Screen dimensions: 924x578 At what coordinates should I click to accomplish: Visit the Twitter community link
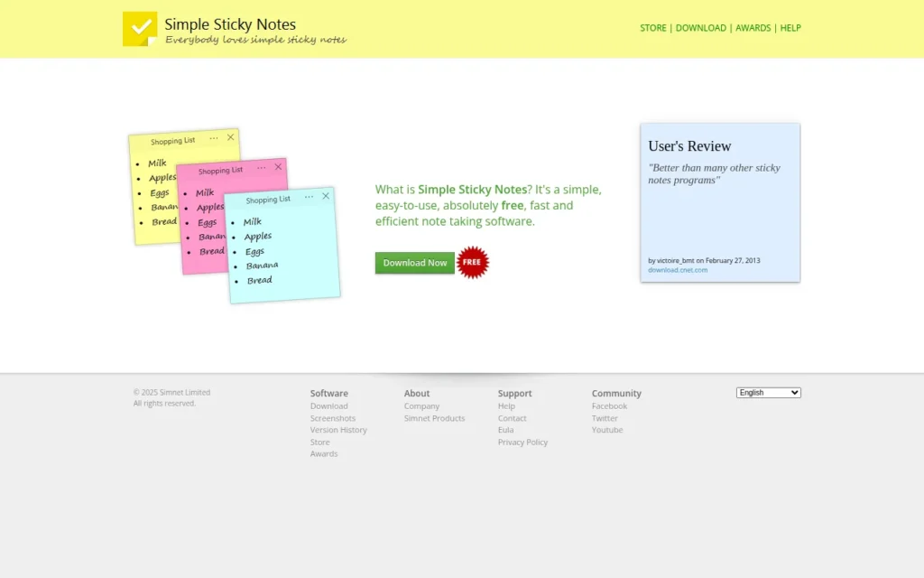click(605, 418)
